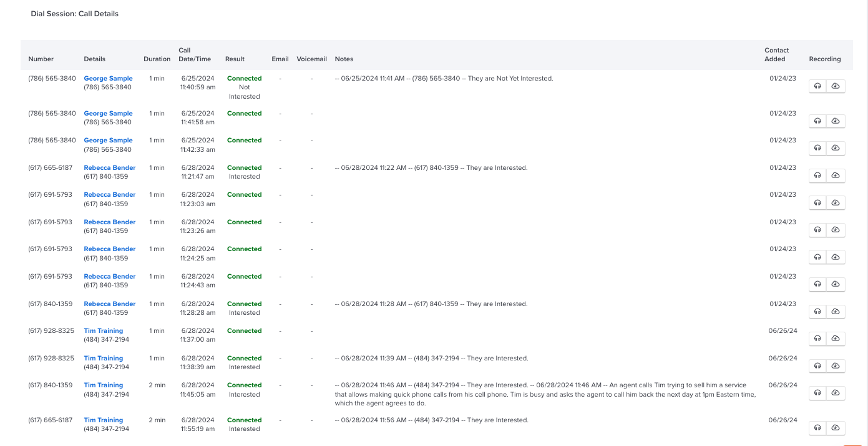
Task: Download recording of George Sample's 11:41:58 am call
Action: click(836, 121)
